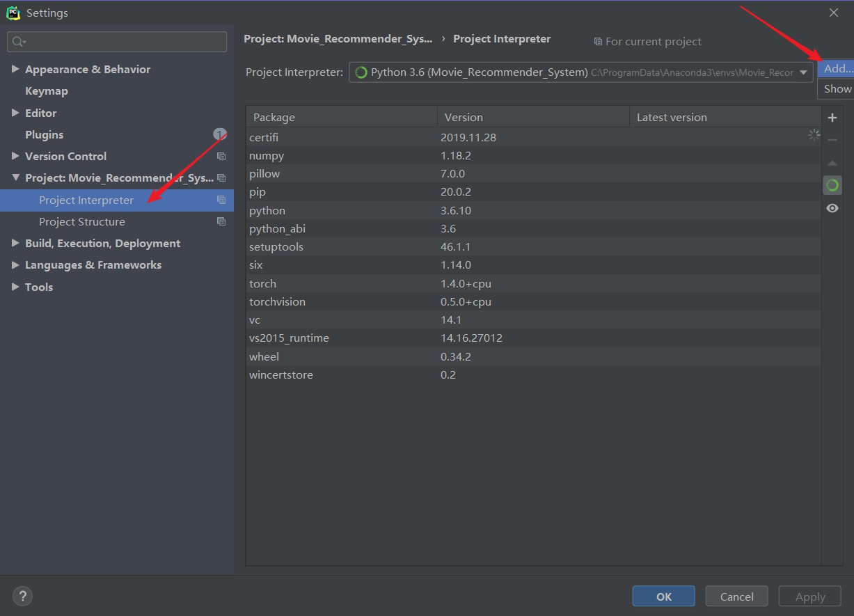Click the project-level icon beside Project: Movie_Recommender_Sys
The image size is (854, 616).
(x=221, y=178)
